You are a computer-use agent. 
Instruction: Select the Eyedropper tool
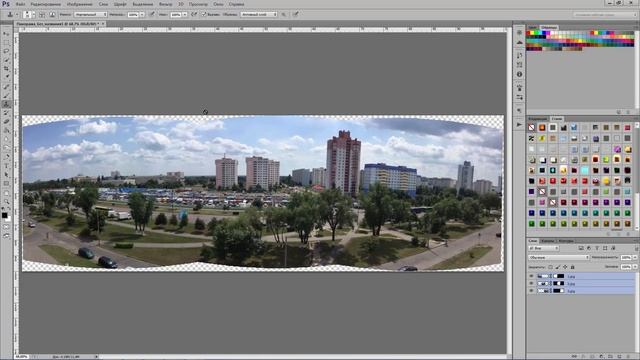coord(6,77)
